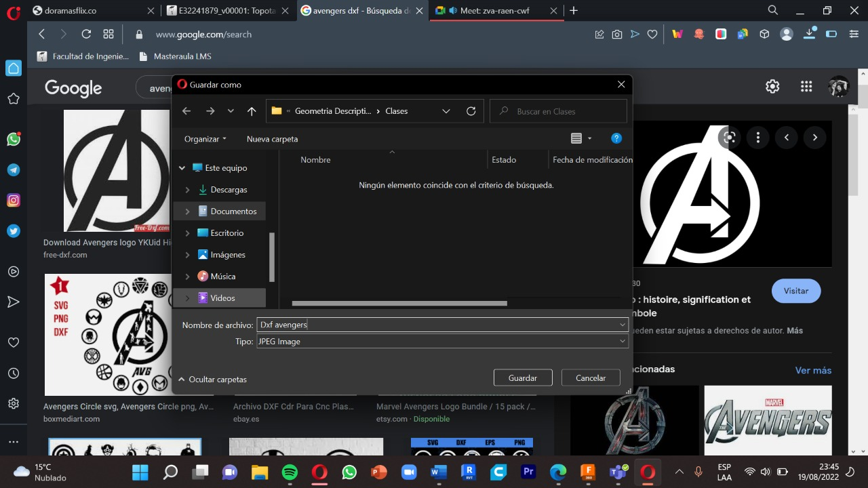Open Spotify from the taskbar
Viewport: 868px width, 488px height.
coord(290,472)
